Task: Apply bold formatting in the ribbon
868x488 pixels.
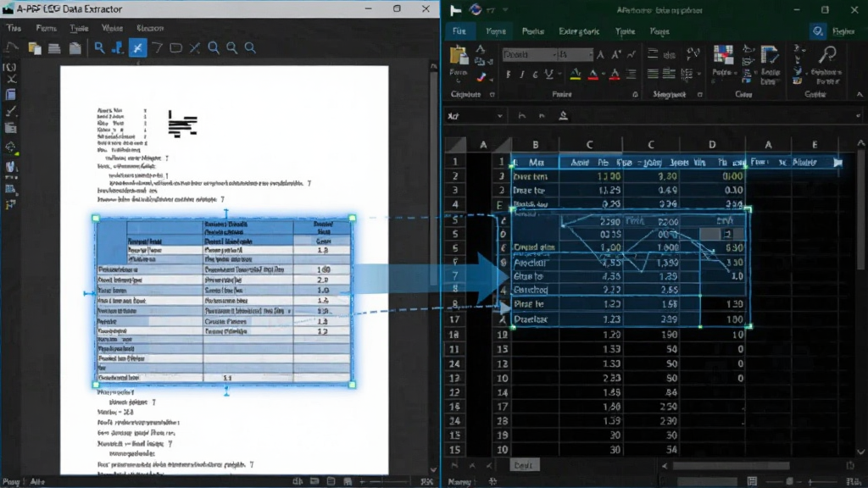Action: [x=509, y=75]
